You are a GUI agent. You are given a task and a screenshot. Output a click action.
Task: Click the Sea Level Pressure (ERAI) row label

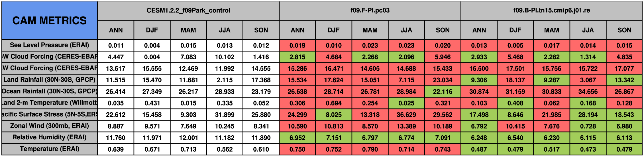[x=49, y=45]
